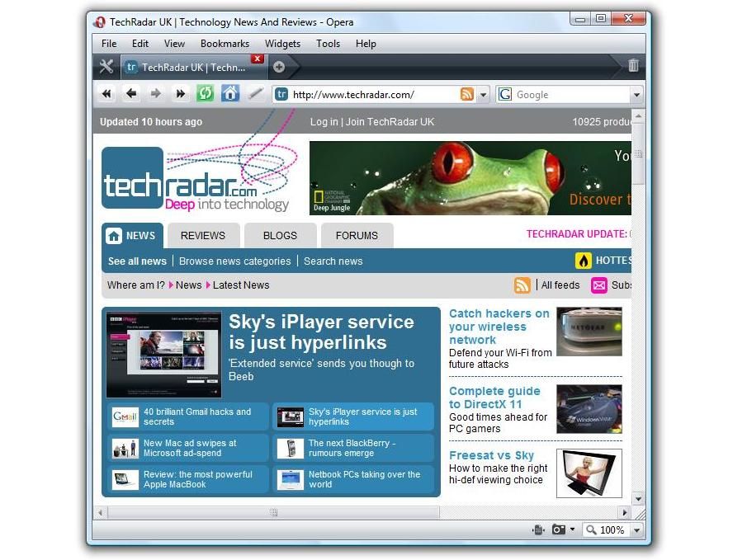Click the iPlayer feature story thumbnail
This screenshot has height=560, width=747.
164,355
